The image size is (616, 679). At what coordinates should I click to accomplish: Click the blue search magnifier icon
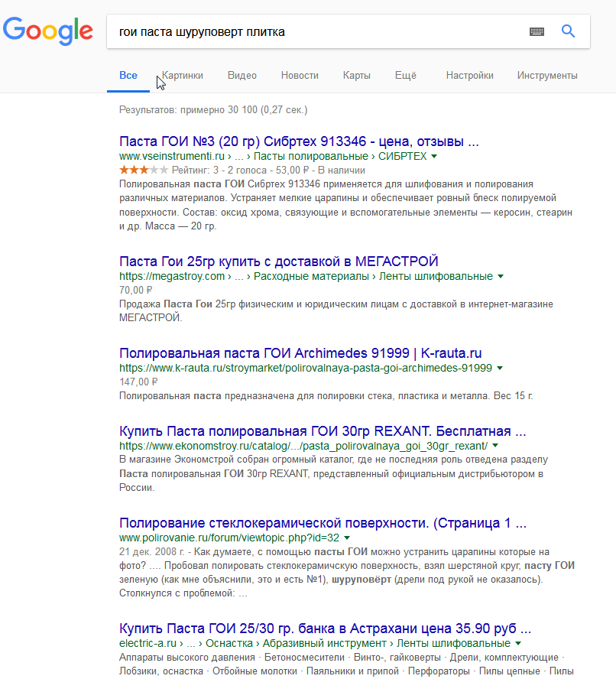point(568,31)
